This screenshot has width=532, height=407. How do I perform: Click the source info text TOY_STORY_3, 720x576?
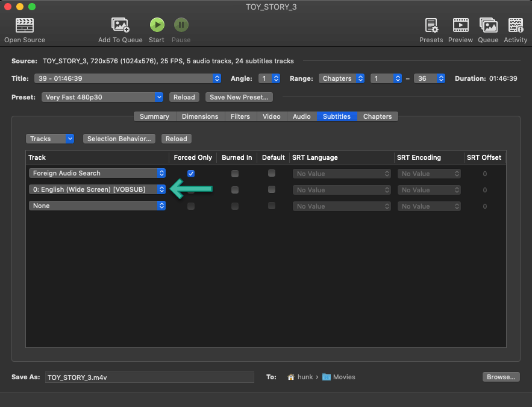(x=168, y=61)
